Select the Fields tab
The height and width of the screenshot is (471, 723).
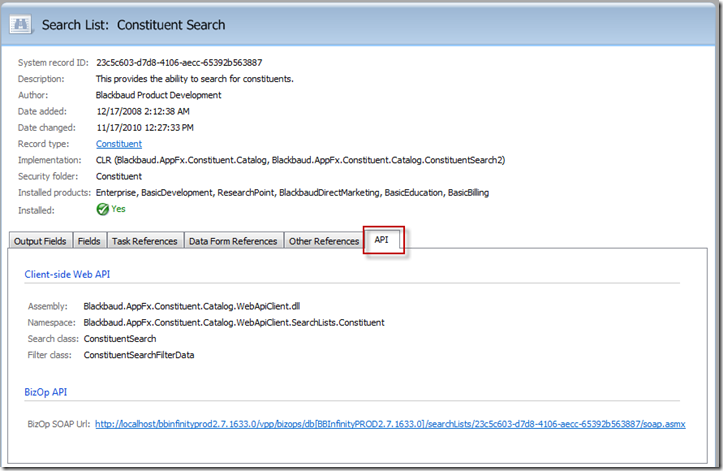pos(89,241)
